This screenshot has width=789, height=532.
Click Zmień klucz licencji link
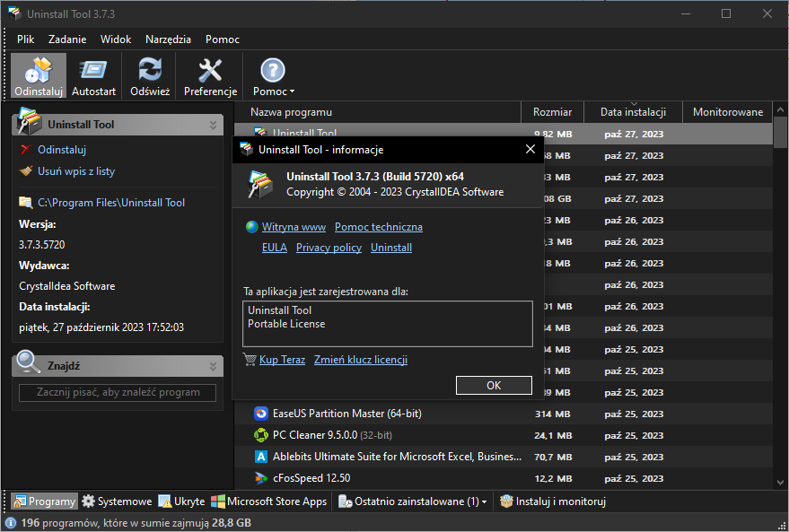361,360
